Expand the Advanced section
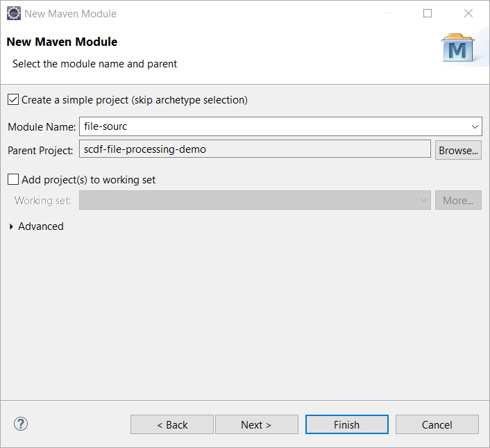The image size is (490, 448). 12,226
